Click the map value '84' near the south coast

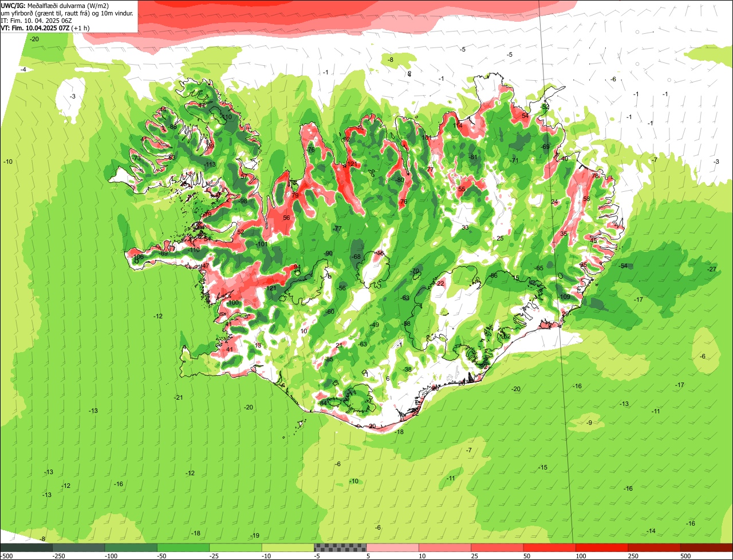(324, 403)
